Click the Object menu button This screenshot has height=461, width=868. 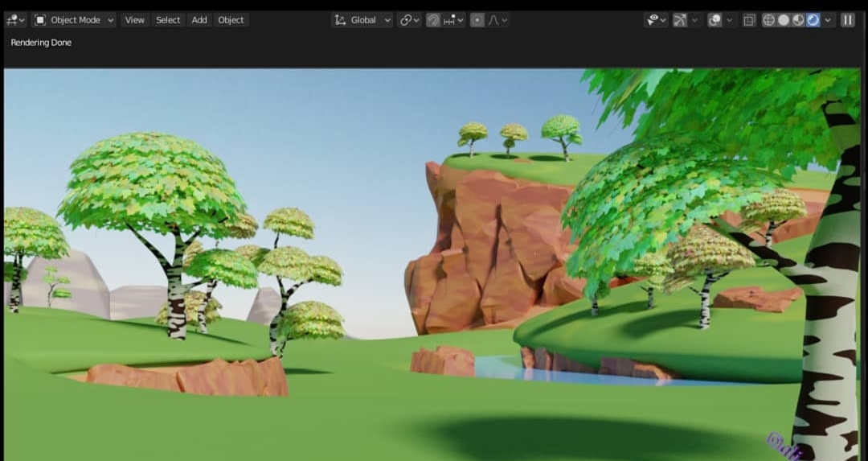click(x=231, y=20)
